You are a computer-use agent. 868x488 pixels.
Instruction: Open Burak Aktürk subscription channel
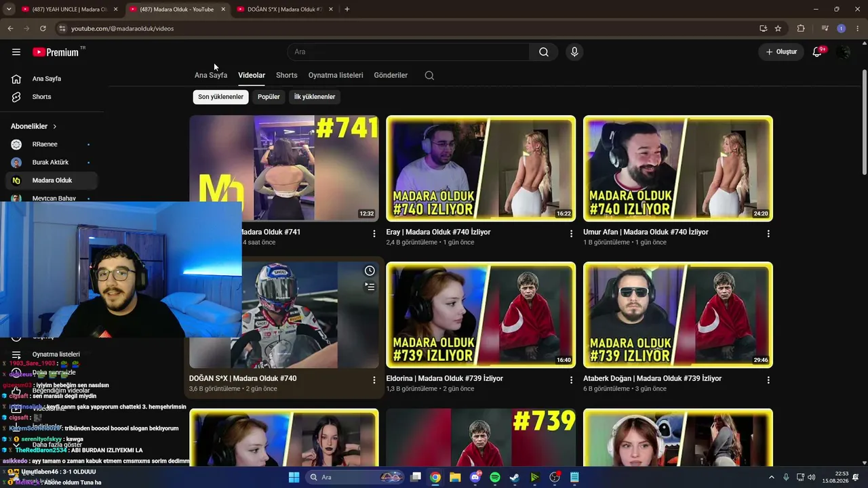coord(52,163)
